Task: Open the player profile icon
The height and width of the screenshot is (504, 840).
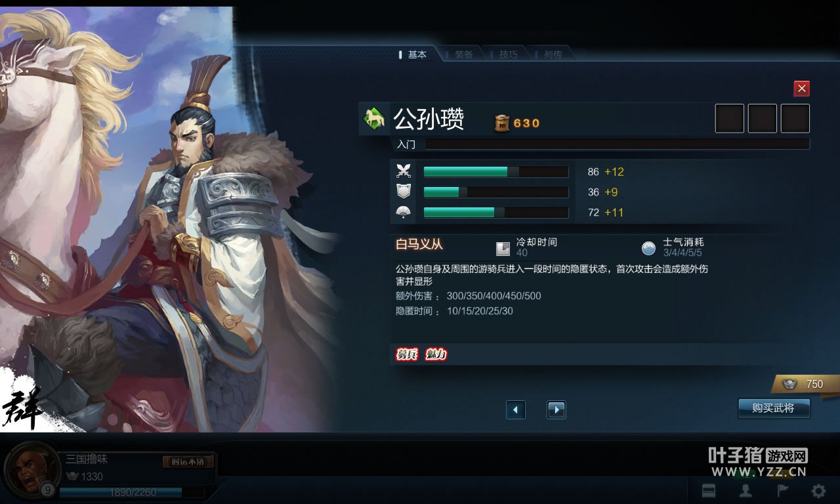Action: (745, 490)
